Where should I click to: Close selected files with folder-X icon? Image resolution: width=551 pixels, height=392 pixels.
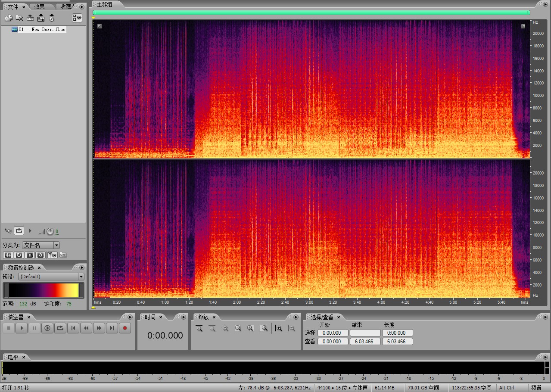point(19,18)
